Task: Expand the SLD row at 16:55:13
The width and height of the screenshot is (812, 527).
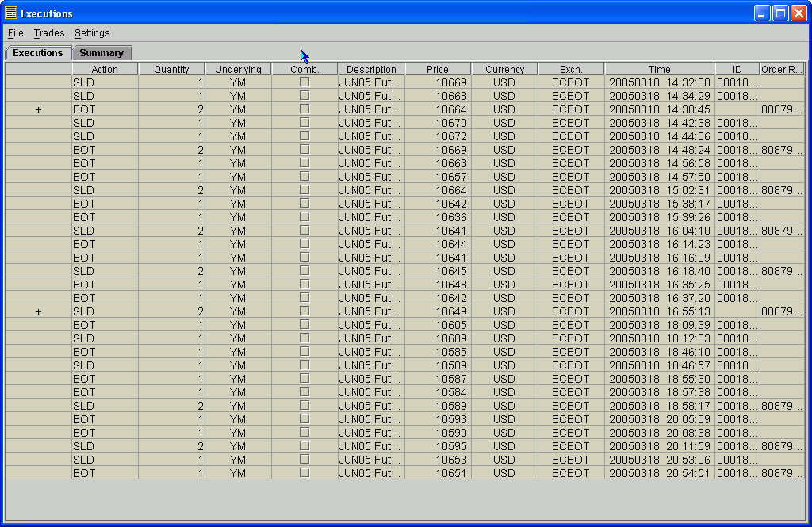Action: pos(38,311)
